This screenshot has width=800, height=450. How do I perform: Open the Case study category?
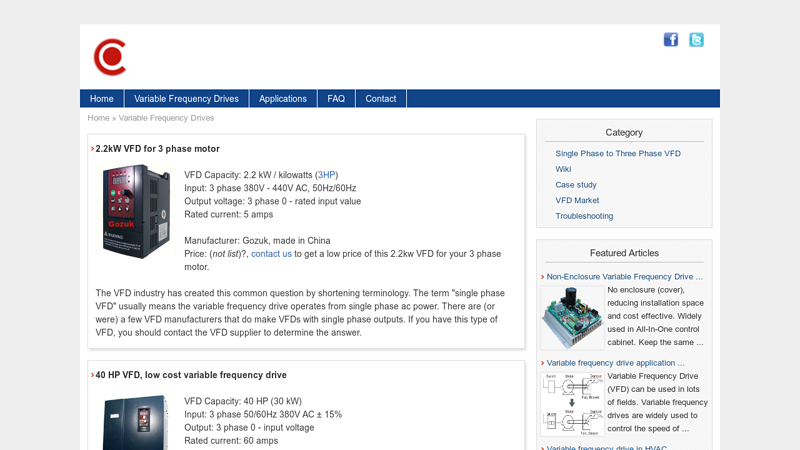click(x=576, y=185)
